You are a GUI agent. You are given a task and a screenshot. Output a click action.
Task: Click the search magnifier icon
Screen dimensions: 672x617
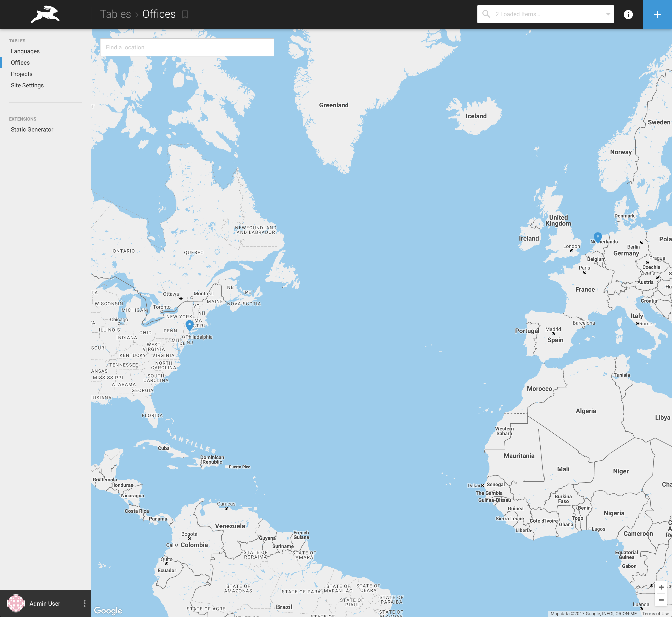(x=486, y=14)
